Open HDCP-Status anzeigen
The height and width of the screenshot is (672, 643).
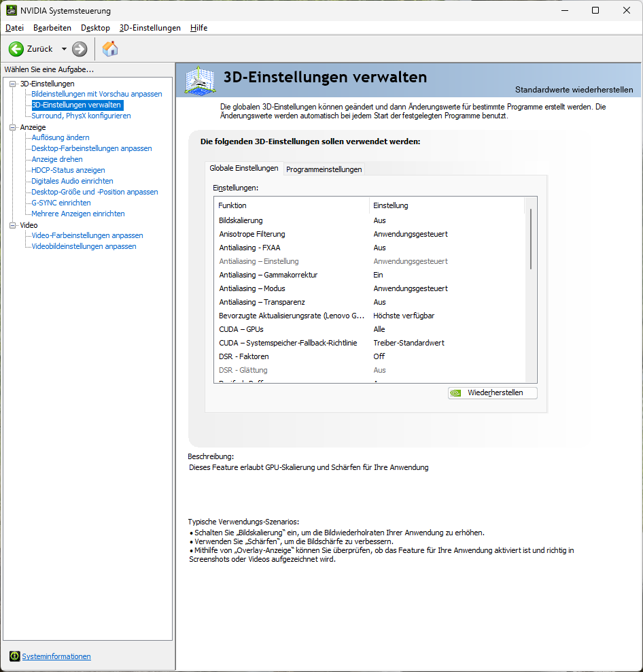point(68,170)
